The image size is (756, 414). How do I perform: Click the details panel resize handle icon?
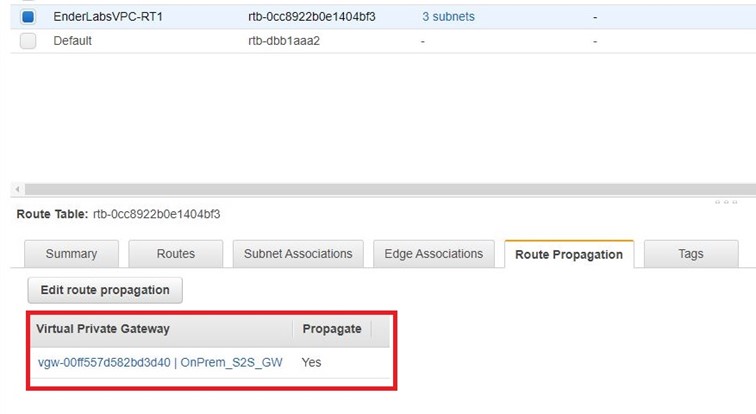[x=725, y=202]
